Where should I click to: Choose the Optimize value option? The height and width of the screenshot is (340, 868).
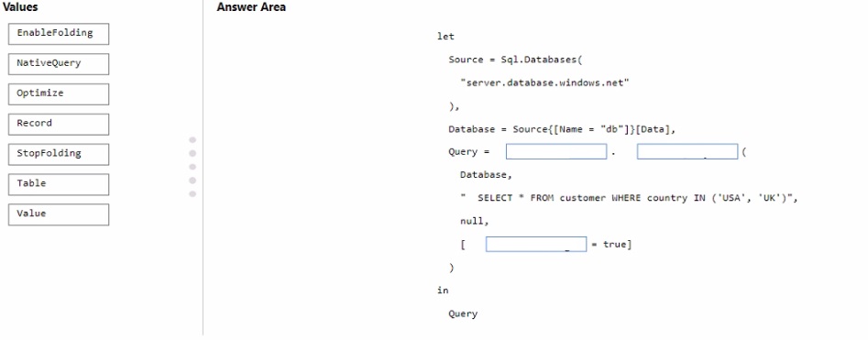point(59,94)
